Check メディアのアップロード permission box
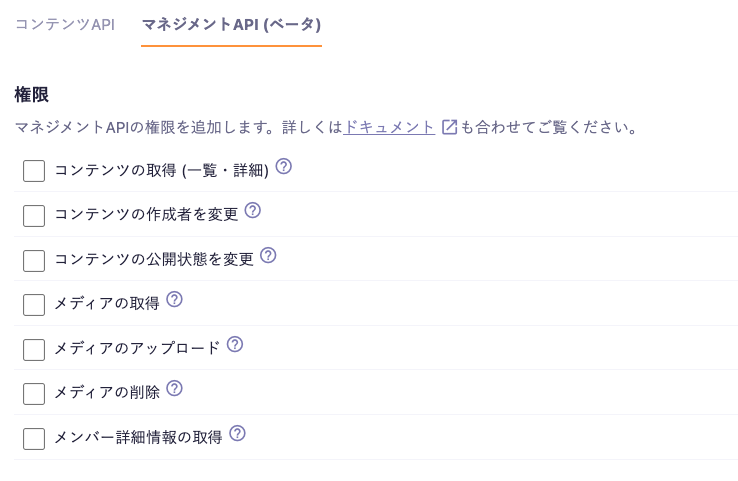The image size is (738, 481). [34, 350]
